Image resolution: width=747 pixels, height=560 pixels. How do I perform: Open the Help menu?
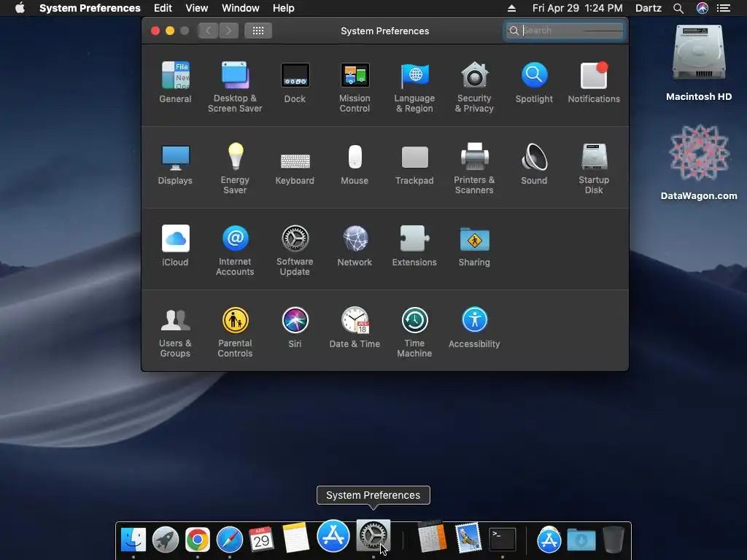pos(284,8)
